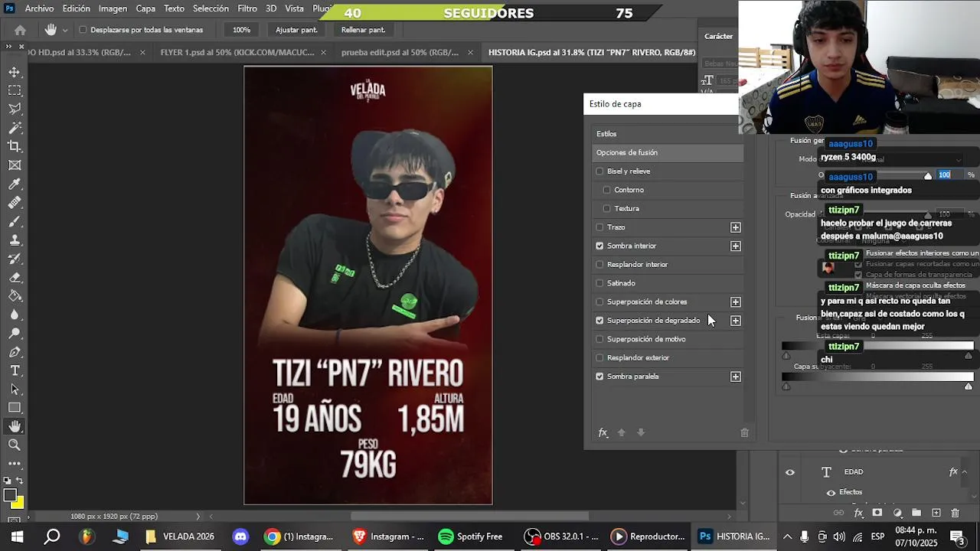Delete layer with Layers panel trash icon
Viewport: 980px width, 551px height.
tap(955, 513)
